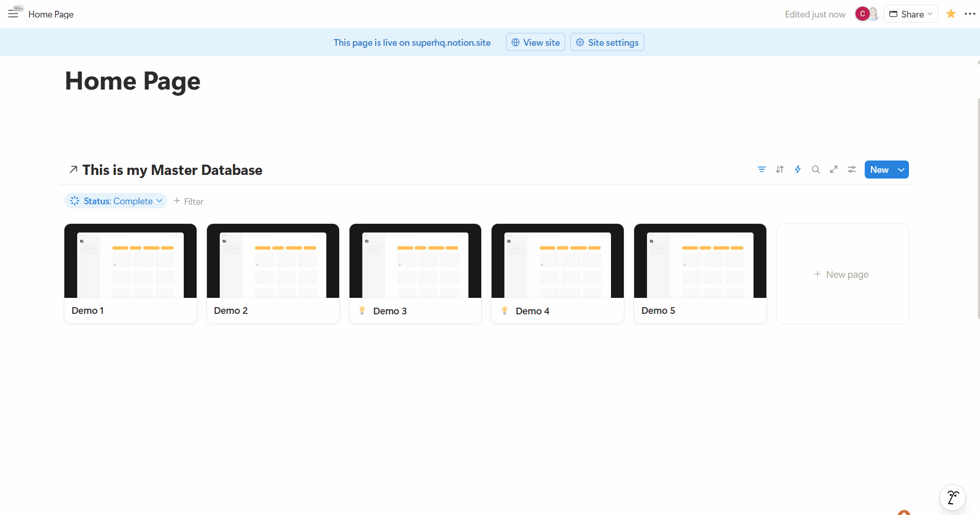Screen dimensions: 980x515
Task: Add a filter with + Filter
Action: [188, 201]
